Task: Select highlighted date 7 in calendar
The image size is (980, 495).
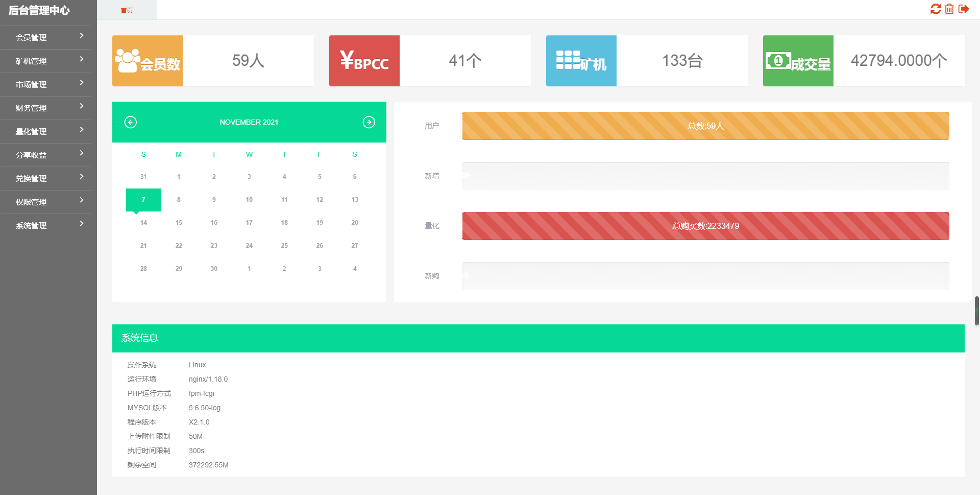Action: [143, 200]
